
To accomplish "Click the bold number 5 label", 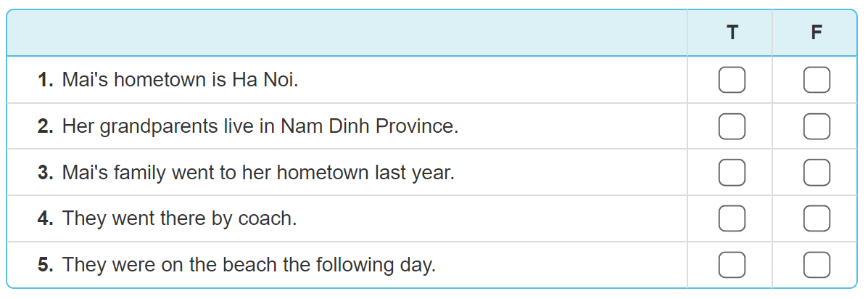I will point(45,265).
